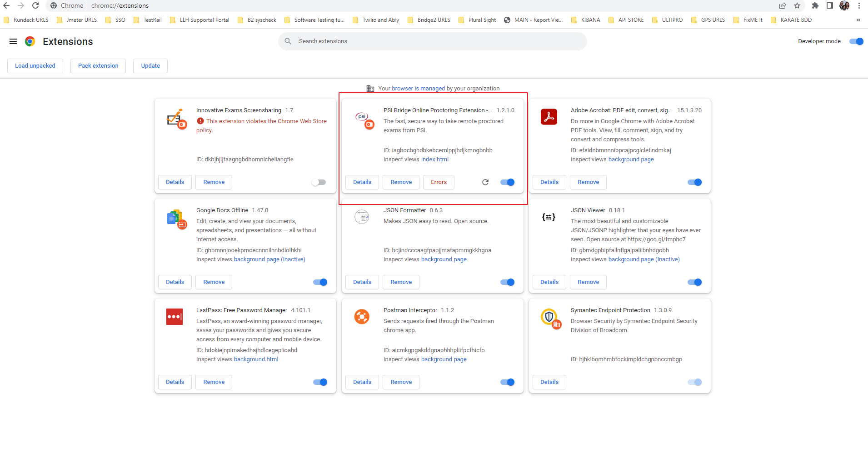
Task: Open the Chrome profile avatar
Action: pyautogui.click(x=844, y=5)
